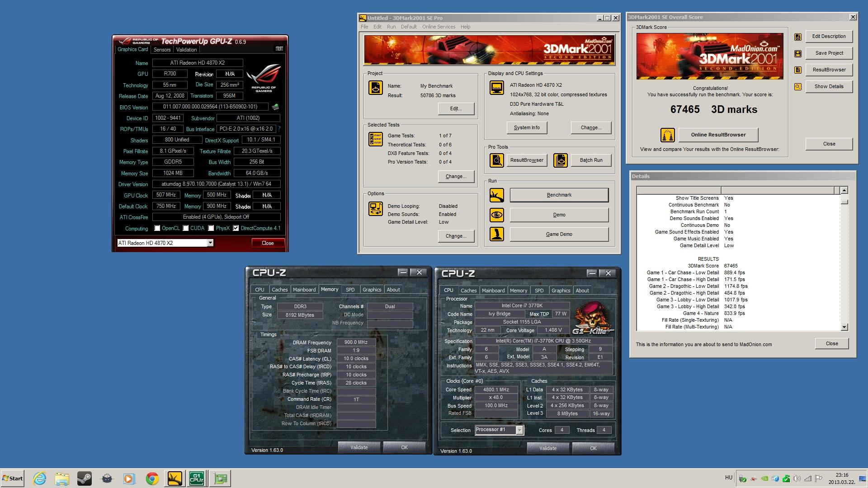Click the Game Demo button
The width and height of the screenshot is (868, 488).
(559, 234)
